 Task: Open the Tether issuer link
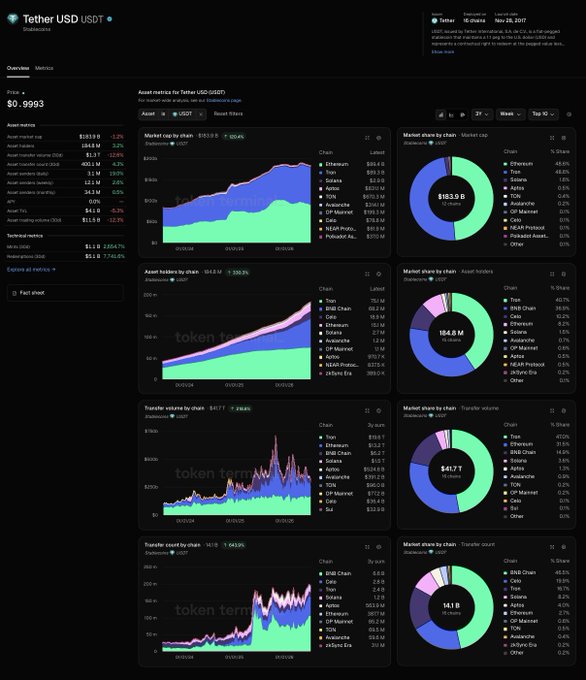[443, 20]
